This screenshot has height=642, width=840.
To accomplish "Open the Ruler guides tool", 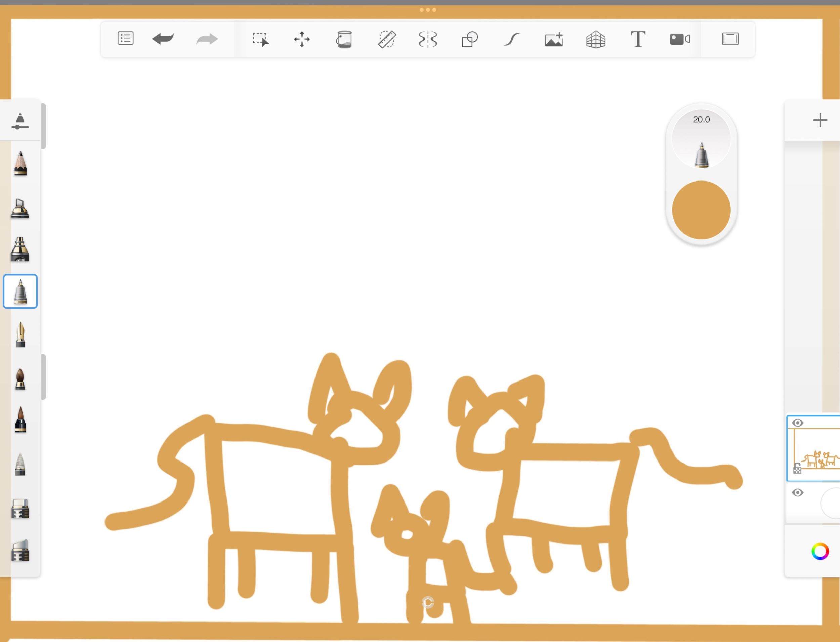I will point(387,39).
